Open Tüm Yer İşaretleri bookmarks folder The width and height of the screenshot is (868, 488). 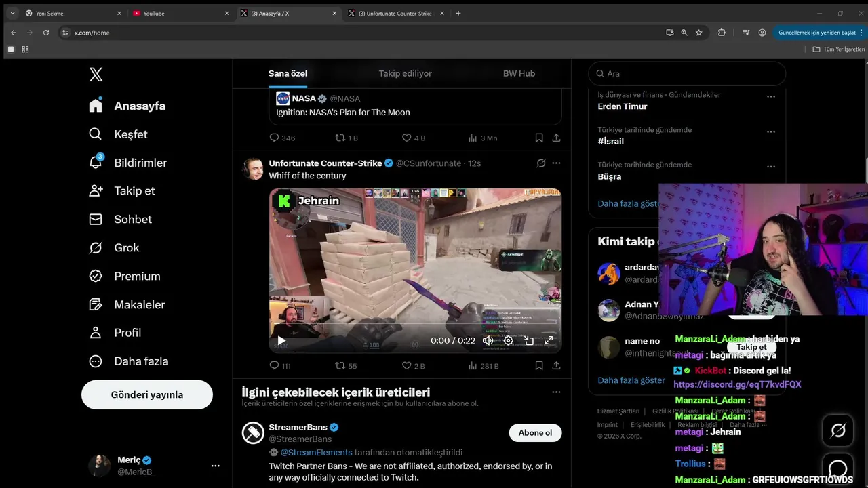[839, 49]
